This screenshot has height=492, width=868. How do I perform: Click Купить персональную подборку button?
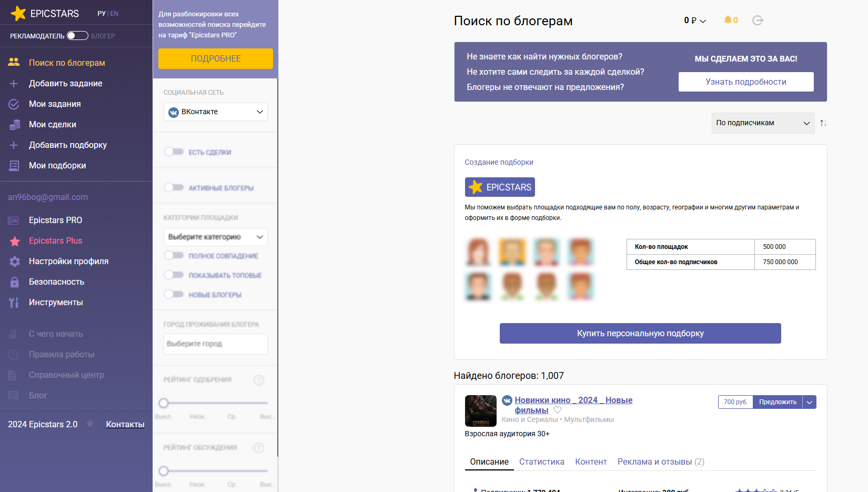tap(640, 333)
